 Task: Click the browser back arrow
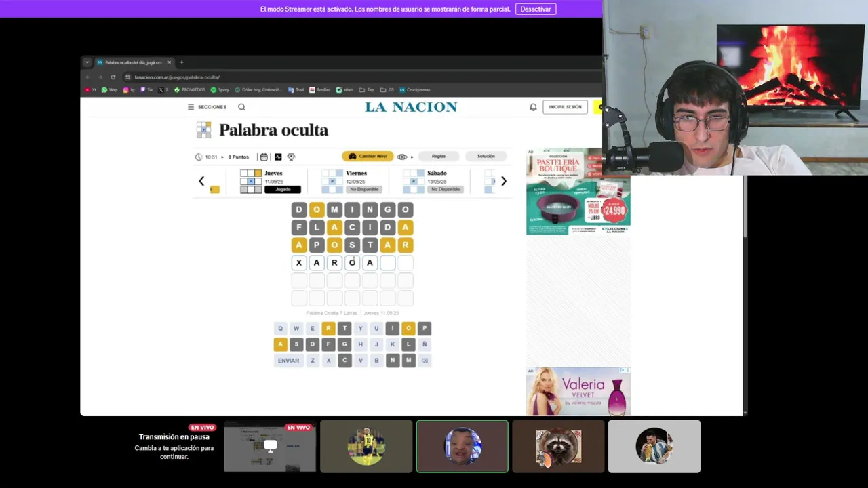point(88,77)
